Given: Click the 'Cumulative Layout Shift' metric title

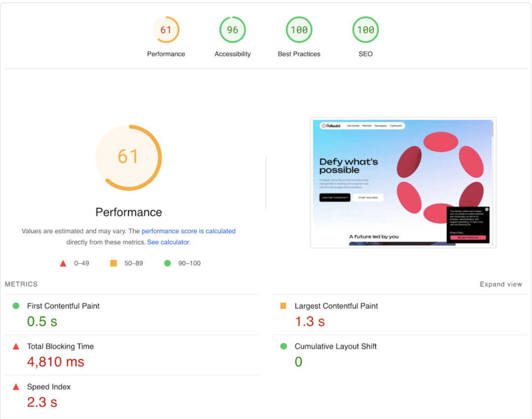Looking at the screenshot, I should tap(335, 346).
